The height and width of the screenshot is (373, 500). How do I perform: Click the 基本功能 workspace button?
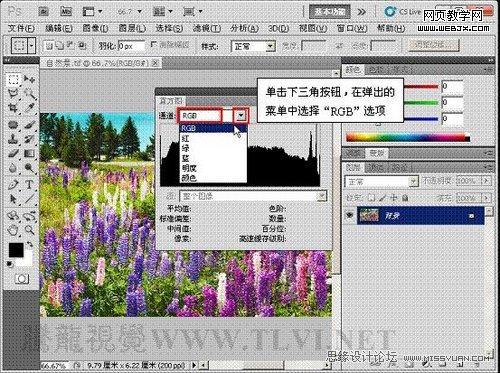[x=329, y=12]
